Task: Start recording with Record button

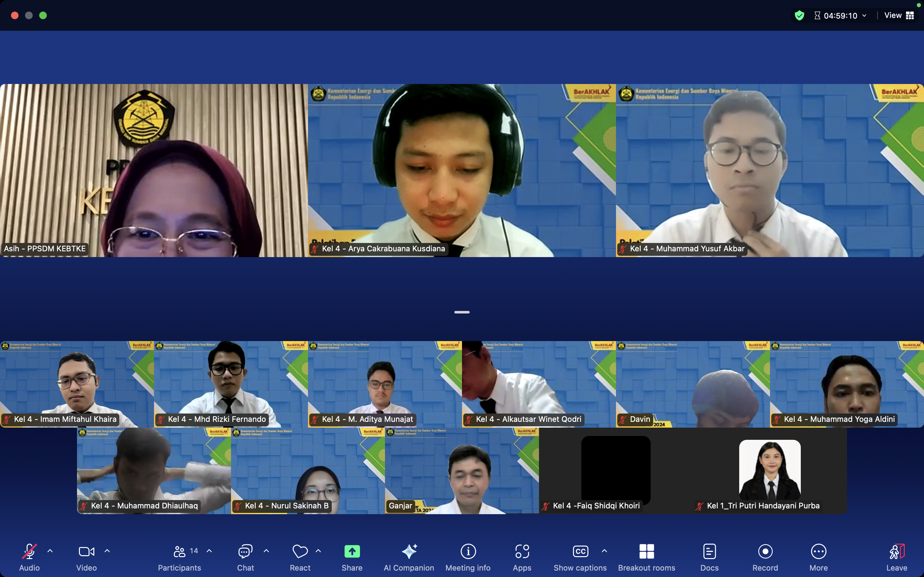Action: click(765, 551)
